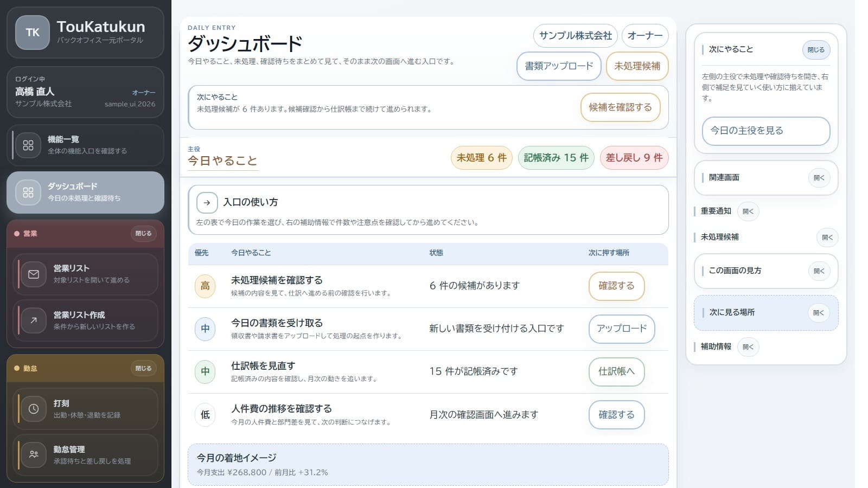Click the 新しい書類を受け付ける入口です text
868x488 pixels.
tap(496, 329)
